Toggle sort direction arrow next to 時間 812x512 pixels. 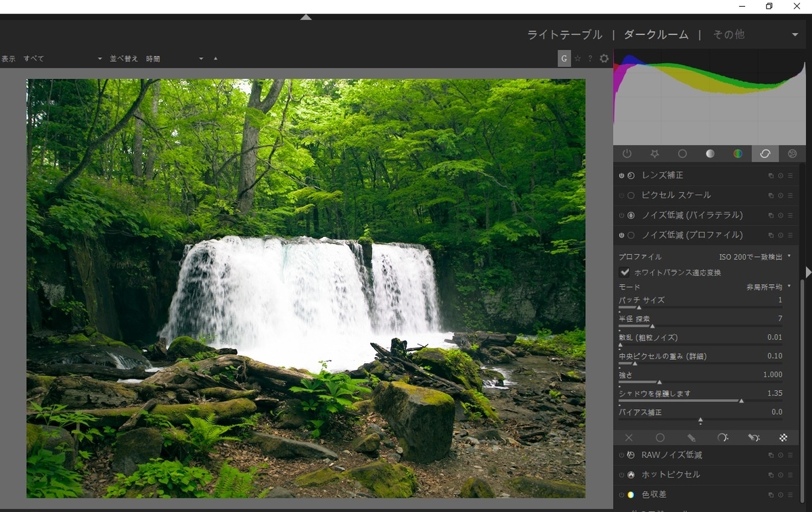(x=215, y=59)
